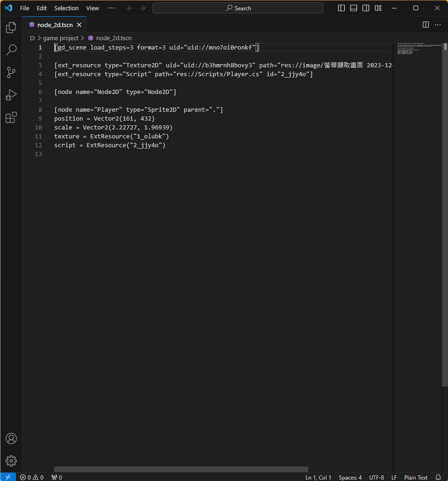This screenshot has height=481, width=448.
Task: Click the notifications bell in the status bar
Action: [437, 477]
